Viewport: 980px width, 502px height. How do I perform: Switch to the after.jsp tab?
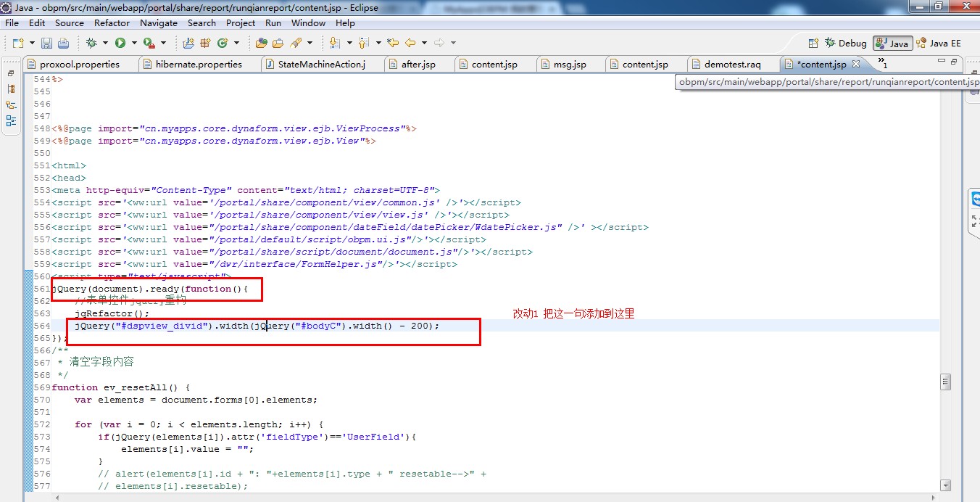(x=418, y=64)
